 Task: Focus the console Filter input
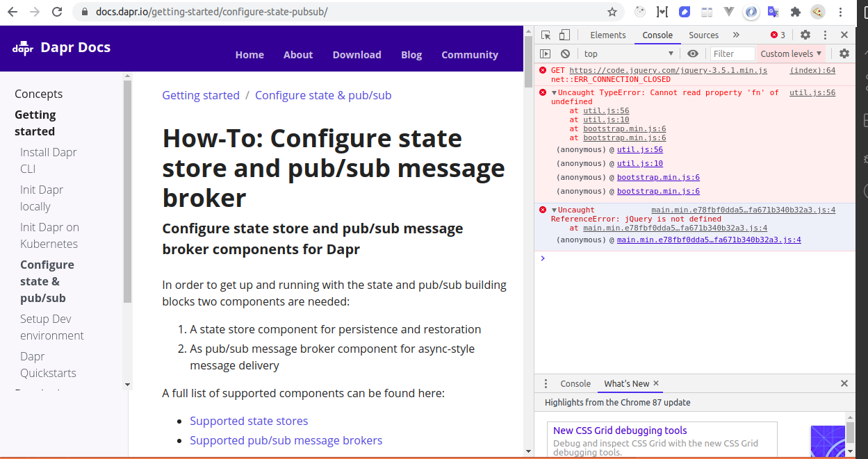pos(732,53)
